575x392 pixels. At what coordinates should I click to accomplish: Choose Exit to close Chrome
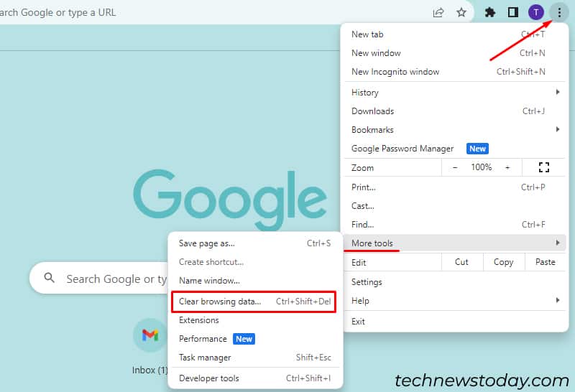tap(455, 322)
